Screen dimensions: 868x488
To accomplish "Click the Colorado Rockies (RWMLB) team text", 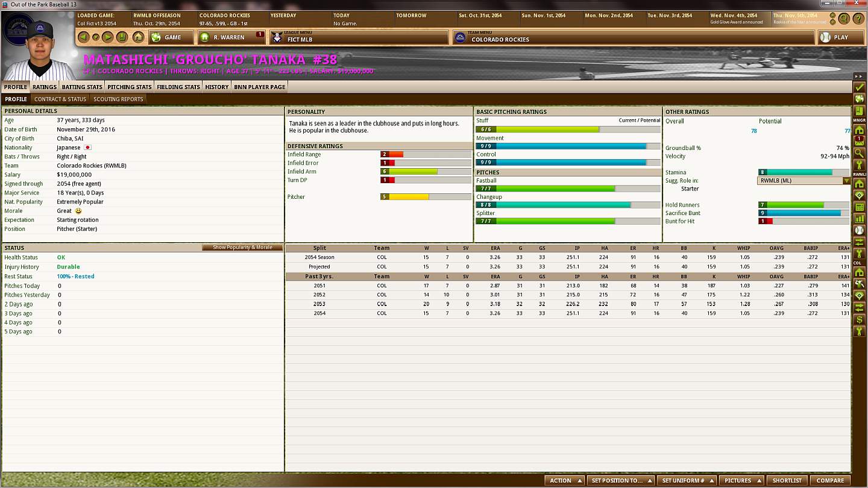I will coord(92,166).
